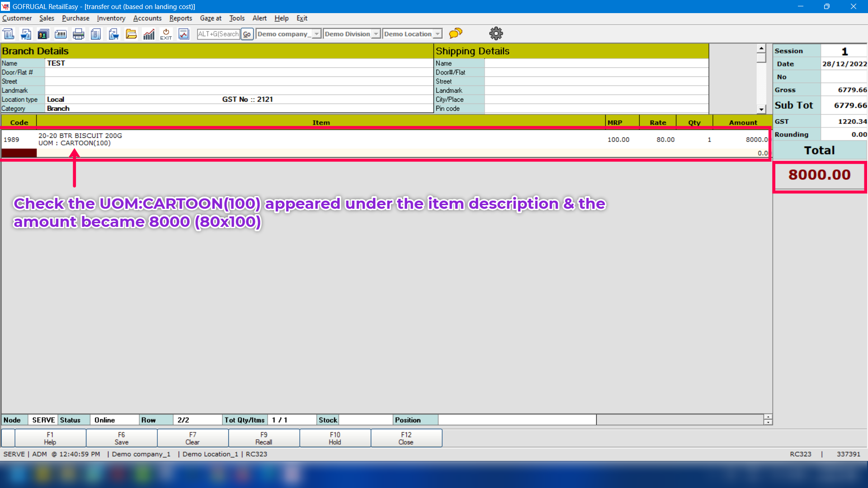The width and height of the screenshot is (868, 488).
Task: Open the Reports menu
Action: 180,18
